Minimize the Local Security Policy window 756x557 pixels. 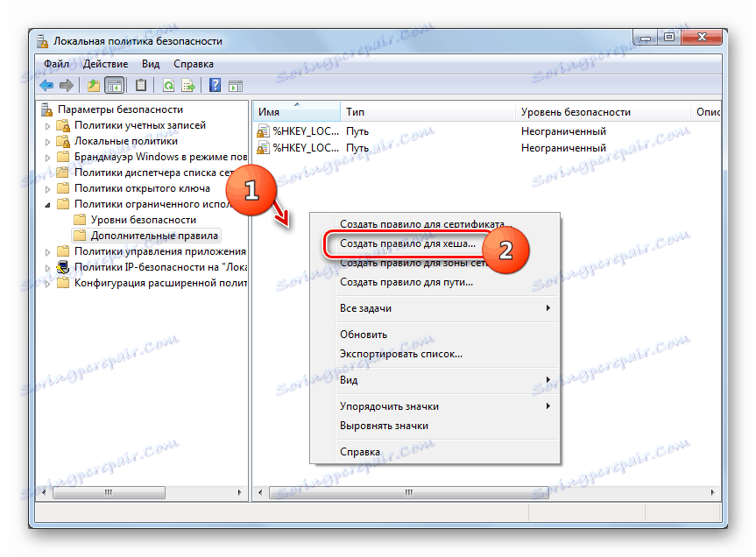(646, 38)
